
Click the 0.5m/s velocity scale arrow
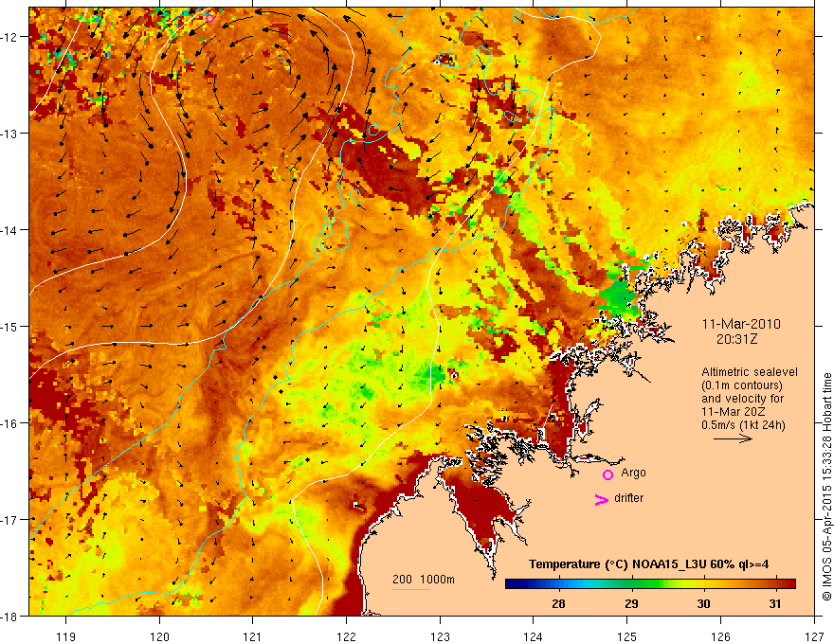[x=733, y=438]
